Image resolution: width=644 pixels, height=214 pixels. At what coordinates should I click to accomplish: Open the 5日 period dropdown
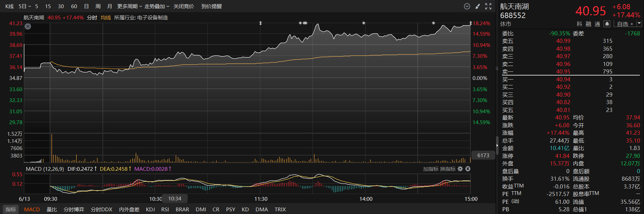(x=25, y=6)
